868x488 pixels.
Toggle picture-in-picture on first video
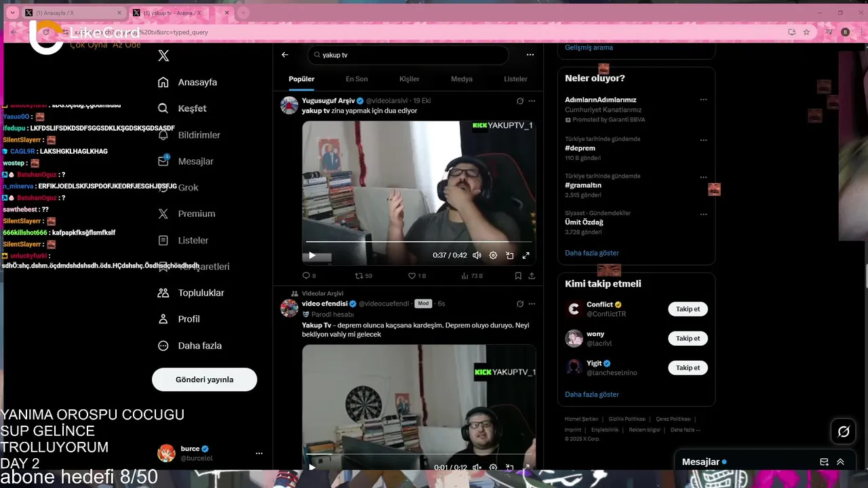[509, 256]
